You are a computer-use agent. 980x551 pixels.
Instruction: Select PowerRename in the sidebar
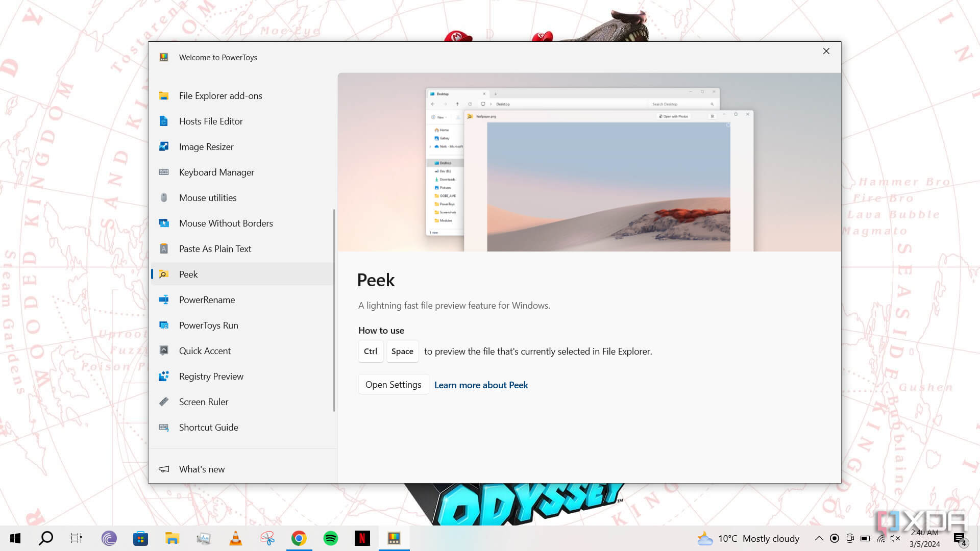[x=207, y=300]
